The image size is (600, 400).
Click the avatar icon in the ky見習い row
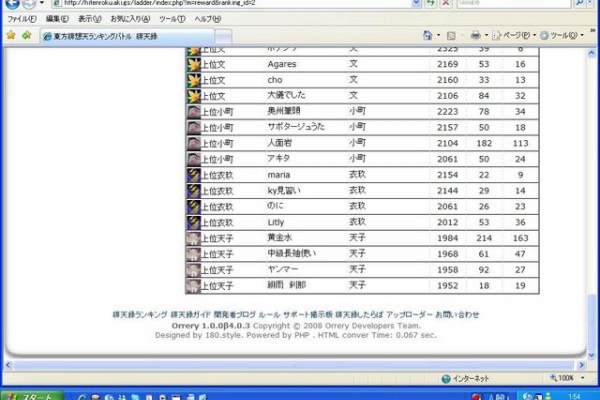[x=194, y=191]
